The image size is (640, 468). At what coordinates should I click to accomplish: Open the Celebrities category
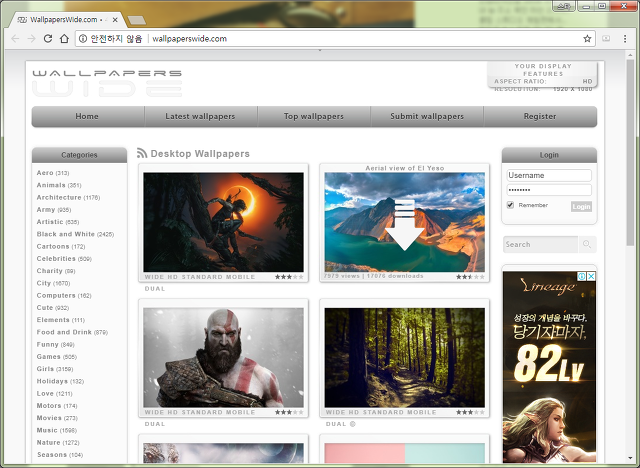pos(64,258)
